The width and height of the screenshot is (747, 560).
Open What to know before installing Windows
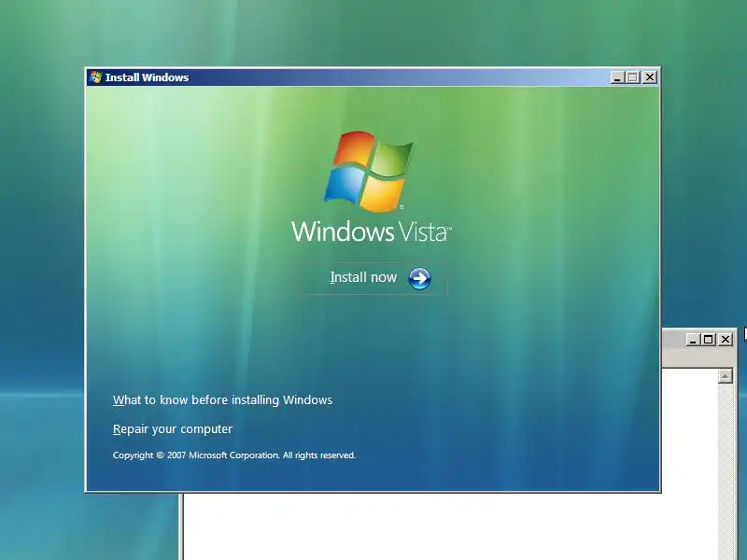(x=222, y=400)
